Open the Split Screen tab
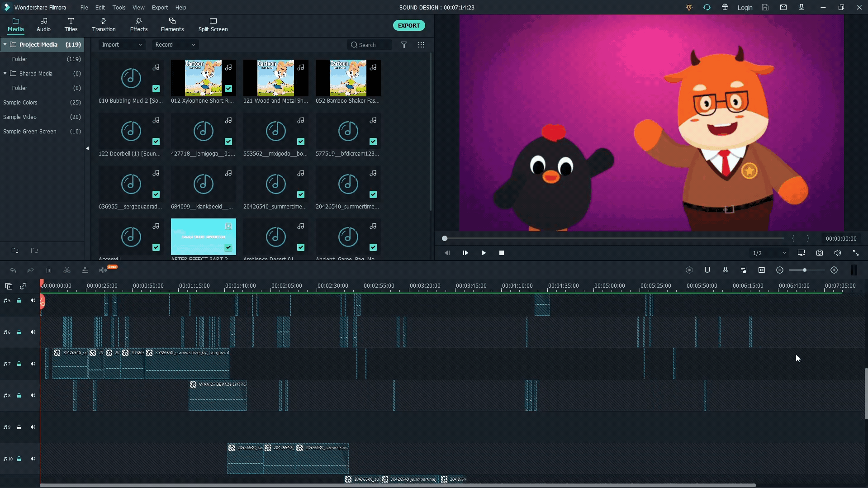 213,25
